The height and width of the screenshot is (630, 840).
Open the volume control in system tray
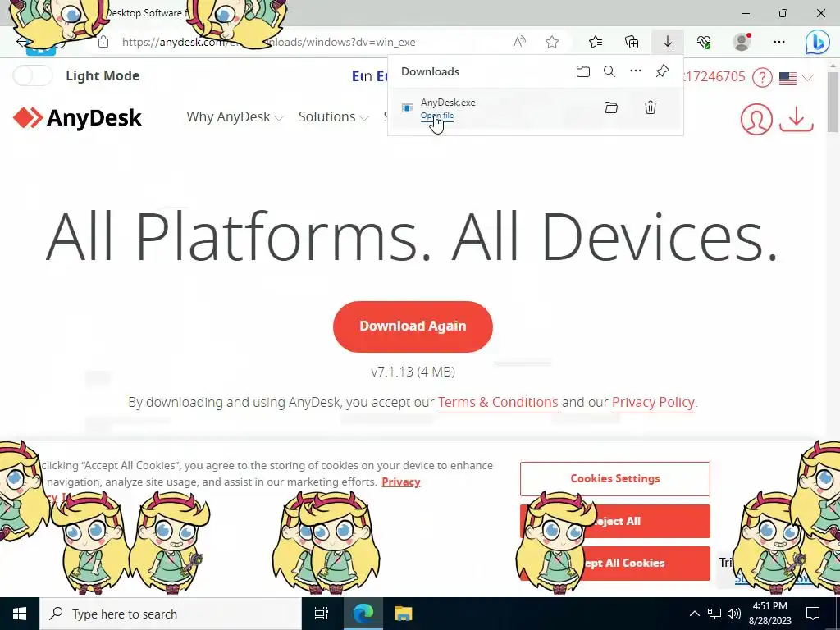[734, 614]
